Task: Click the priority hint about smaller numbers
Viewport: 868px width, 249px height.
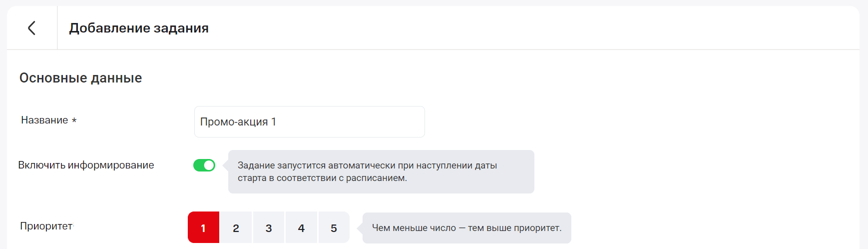Action: click(466, 228)
